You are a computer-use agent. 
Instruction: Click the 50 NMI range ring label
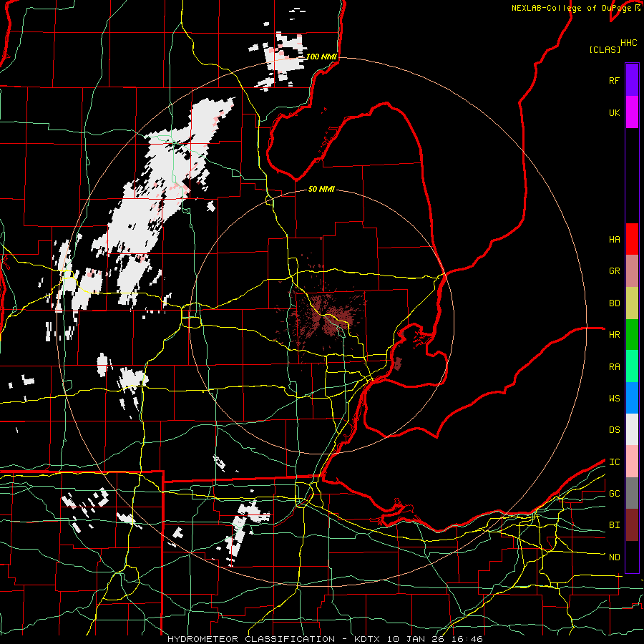tap(321, 189)
